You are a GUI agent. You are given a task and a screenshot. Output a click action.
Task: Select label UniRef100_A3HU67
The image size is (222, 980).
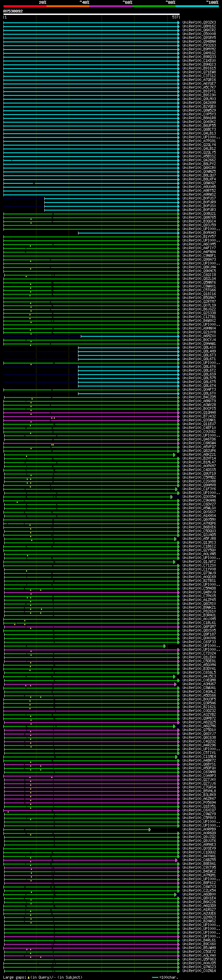(x=199, y=685)
